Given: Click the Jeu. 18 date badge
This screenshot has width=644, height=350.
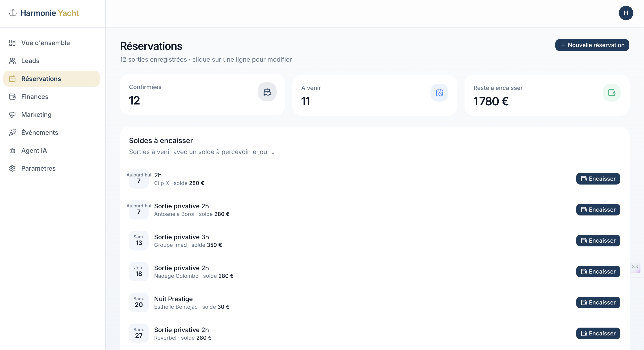Looking at the screenshot, I should pos(139,272).
